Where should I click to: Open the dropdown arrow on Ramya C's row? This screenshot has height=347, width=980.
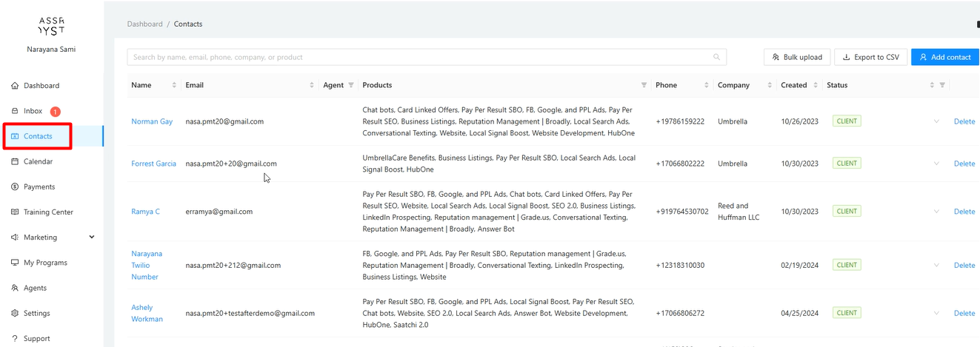[x=936, y=212]
